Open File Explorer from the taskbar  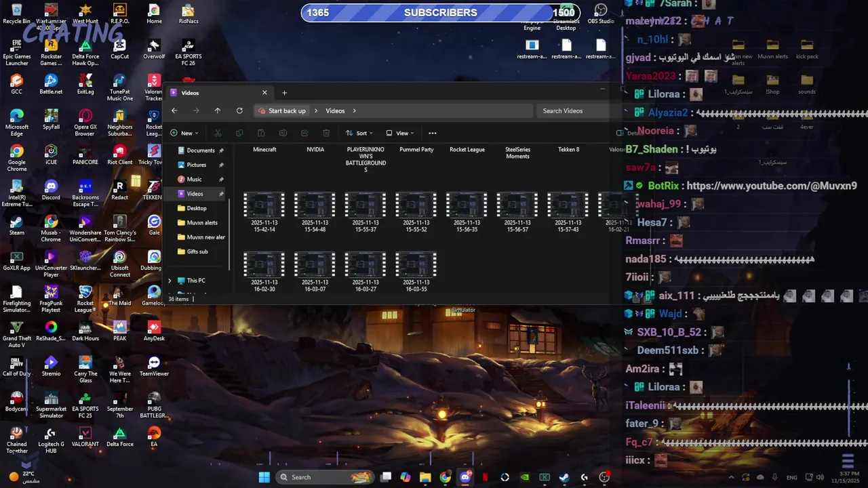425,477
